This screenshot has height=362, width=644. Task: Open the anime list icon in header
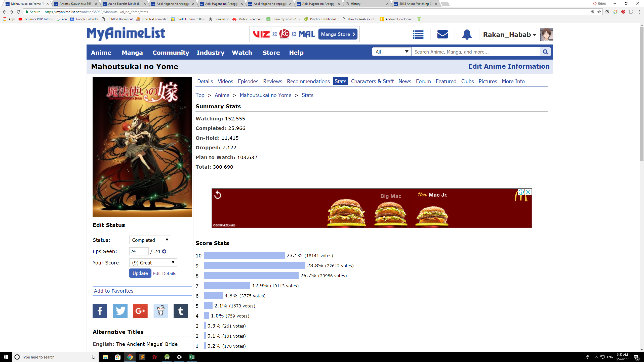[x=418, y=34]
